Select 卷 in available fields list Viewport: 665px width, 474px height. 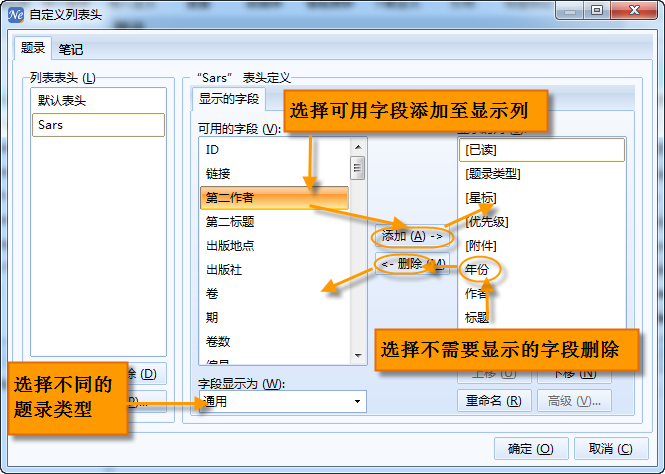(274, 293)
